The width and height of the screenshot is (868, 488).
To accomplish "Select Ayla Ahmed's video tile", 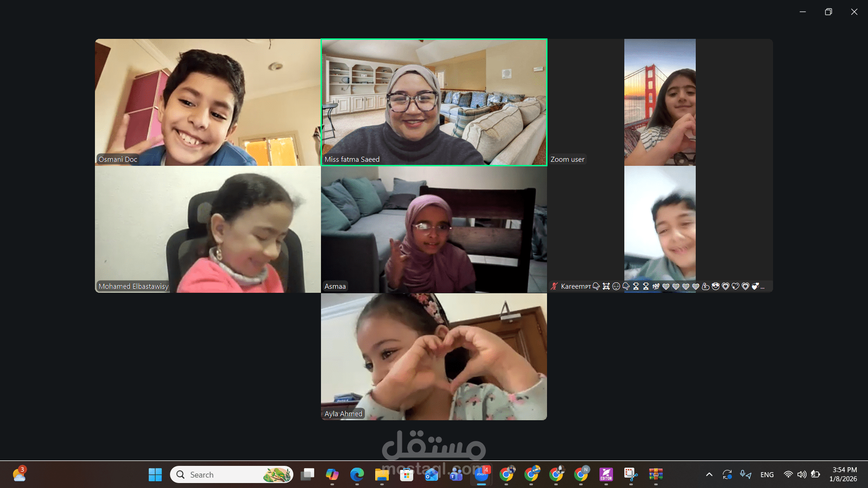I will point(434,356).
